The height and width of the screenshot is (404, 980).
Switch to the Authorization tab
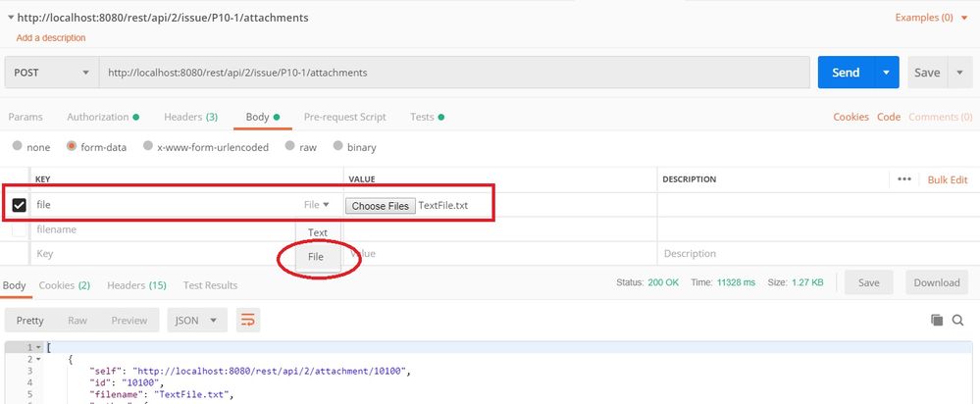[x=103, y=117]
